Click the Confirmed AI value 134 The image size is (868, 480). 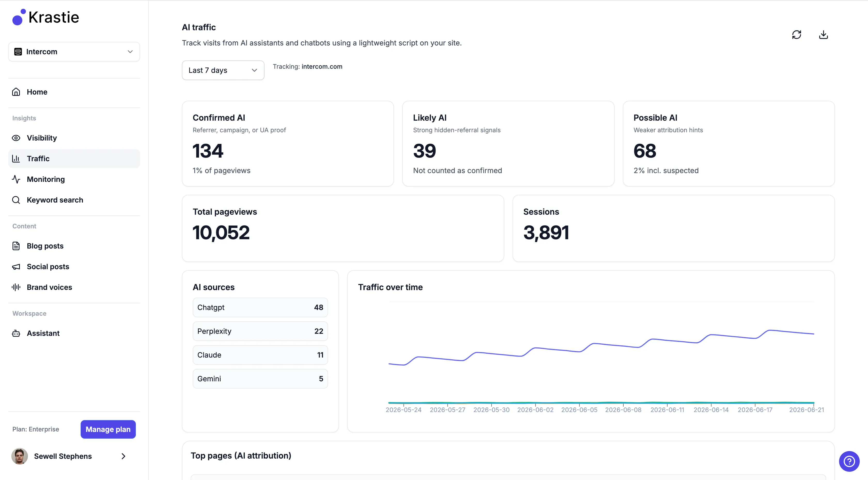[208, 151]
